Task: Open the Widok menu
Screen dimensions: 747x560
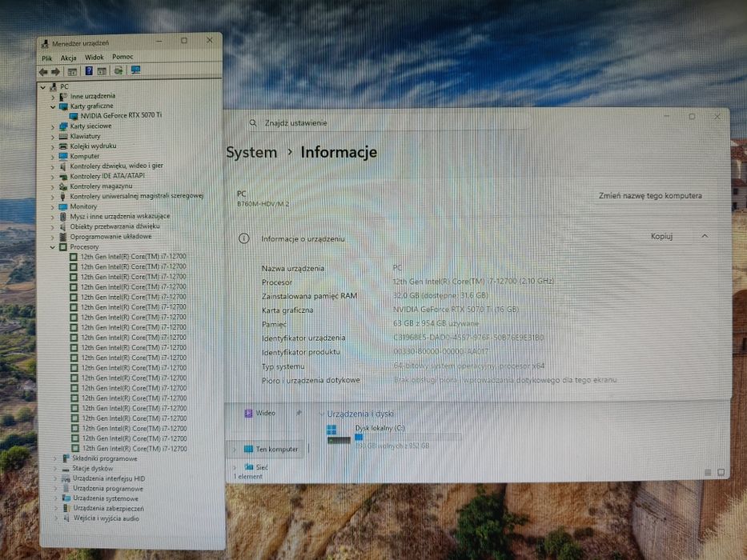Action: tap(94, 57)
